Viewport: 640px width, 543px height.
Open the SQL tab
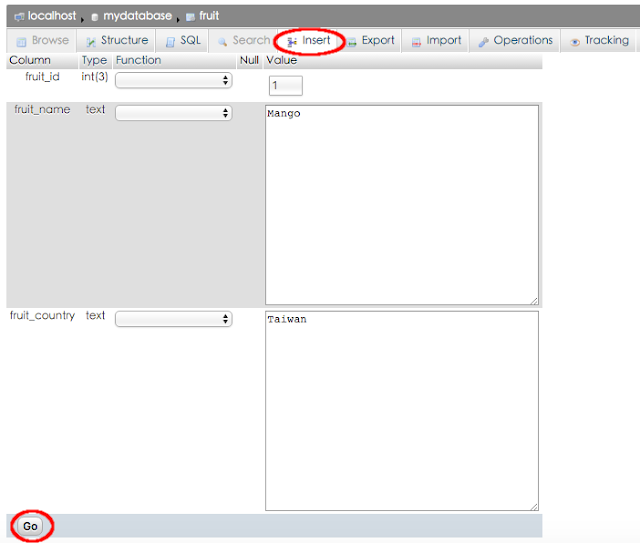click(x=183, y=40)
